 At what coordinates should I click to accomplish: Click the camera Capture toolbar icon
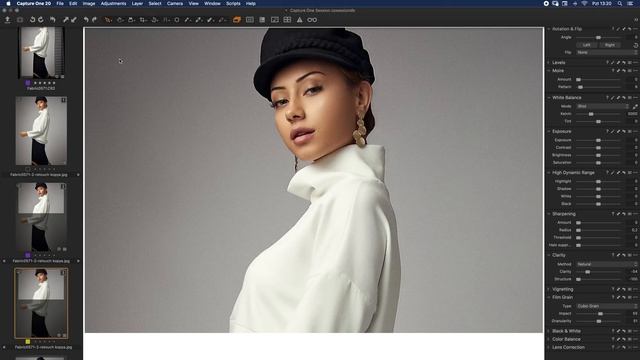coord(20,20)
